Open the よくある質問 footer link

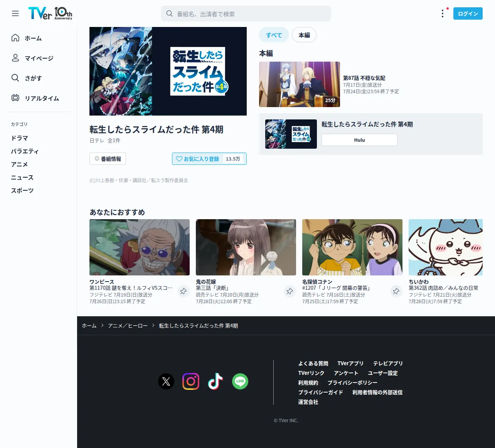point(313,363)
